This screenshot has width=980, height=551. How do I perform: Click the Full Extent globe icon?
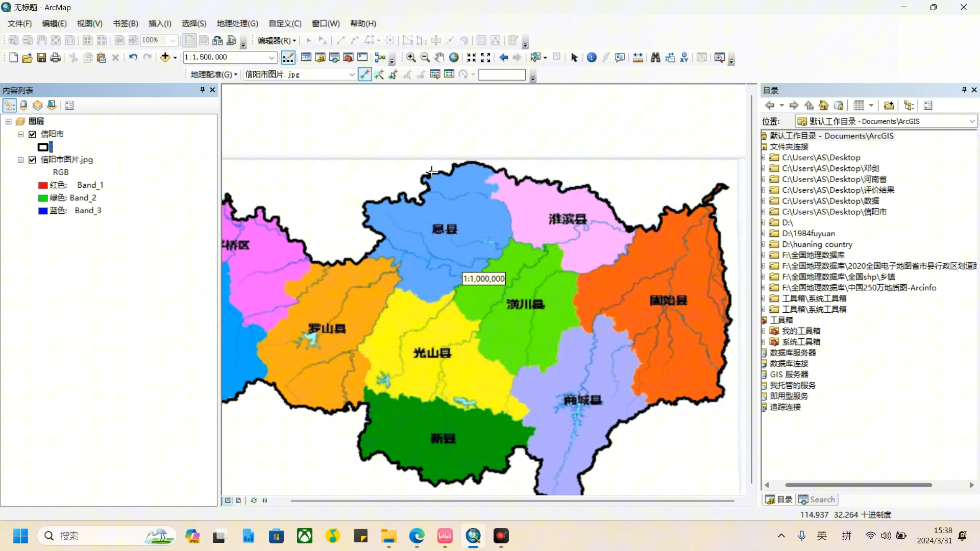[454, 57]
